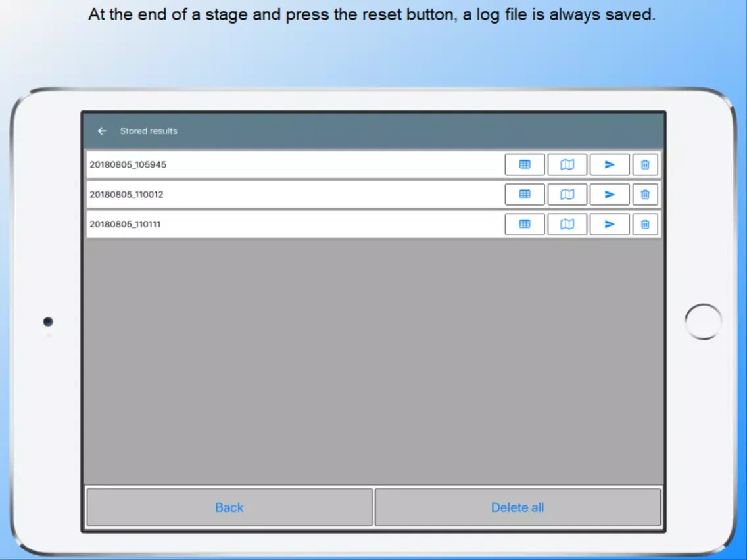Select the 20180805_105945 log entry

coord(128,165)
